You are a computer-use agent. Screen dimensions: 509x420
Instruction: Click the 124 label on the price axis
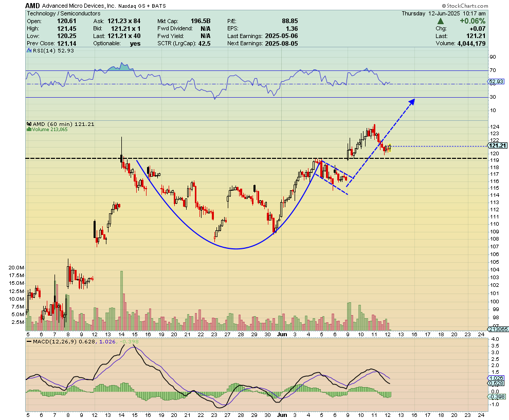tap(495, 126)
